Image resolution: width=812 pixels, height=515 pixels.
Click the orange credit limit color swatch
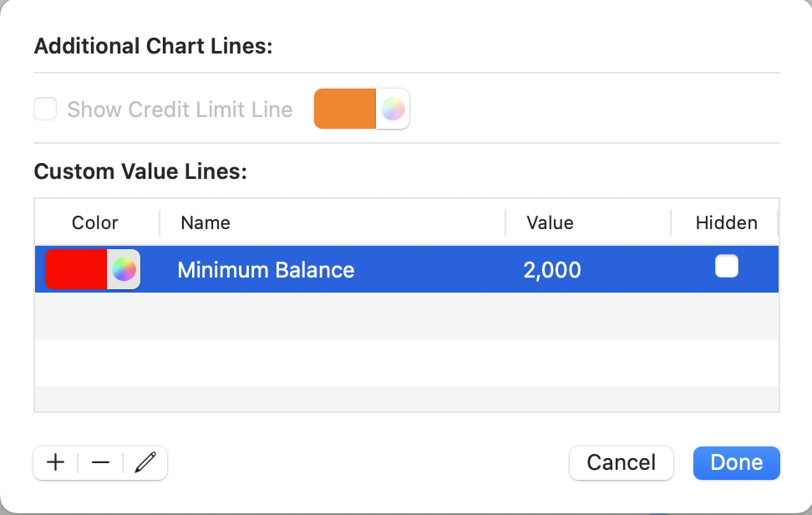(x=345, y=110)
